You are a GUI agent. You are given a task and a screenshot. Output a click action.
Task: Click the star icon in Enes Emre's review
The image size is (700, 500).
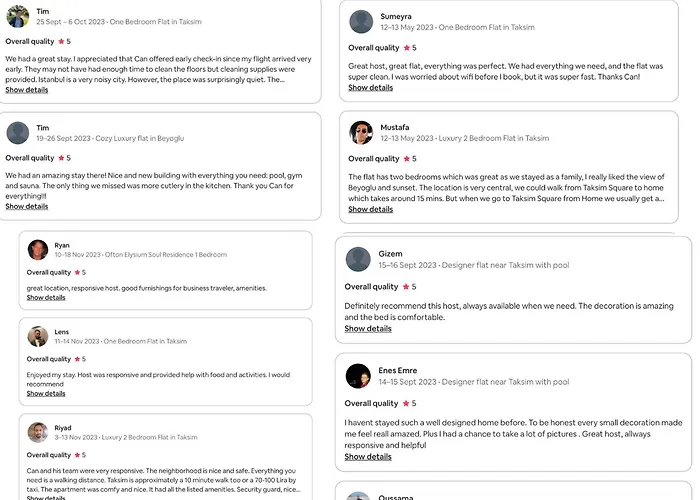tap(406, 404)
